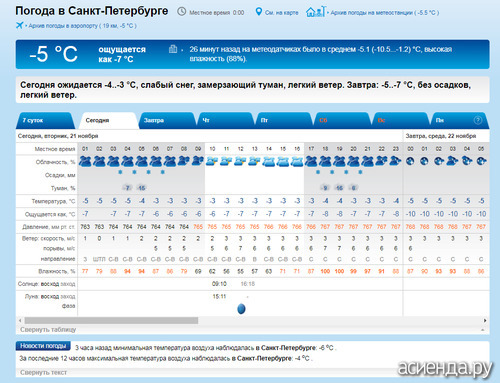
Task: Click the scrollbar left arrow under table
Action: 20,320
